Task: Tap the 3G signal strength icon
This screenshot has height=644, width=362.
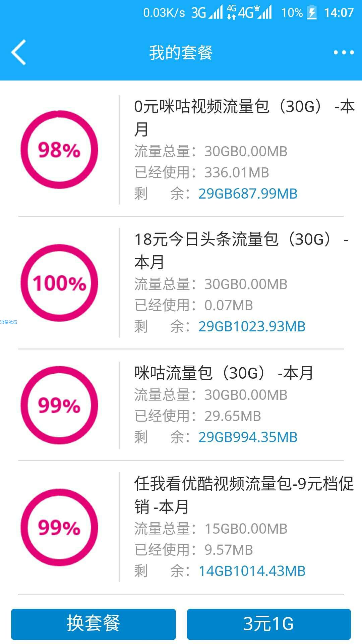Action: 207,13
